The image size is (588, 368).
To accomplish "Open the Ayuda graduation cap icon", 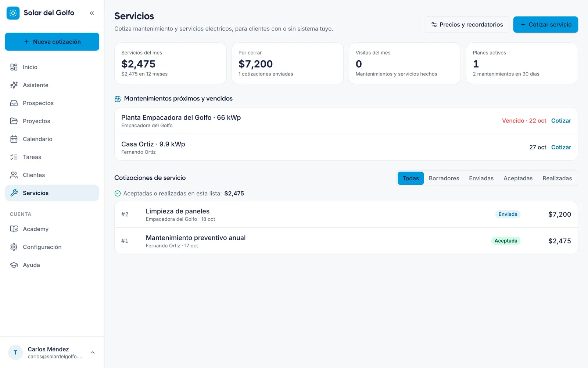I will (14, 265).
